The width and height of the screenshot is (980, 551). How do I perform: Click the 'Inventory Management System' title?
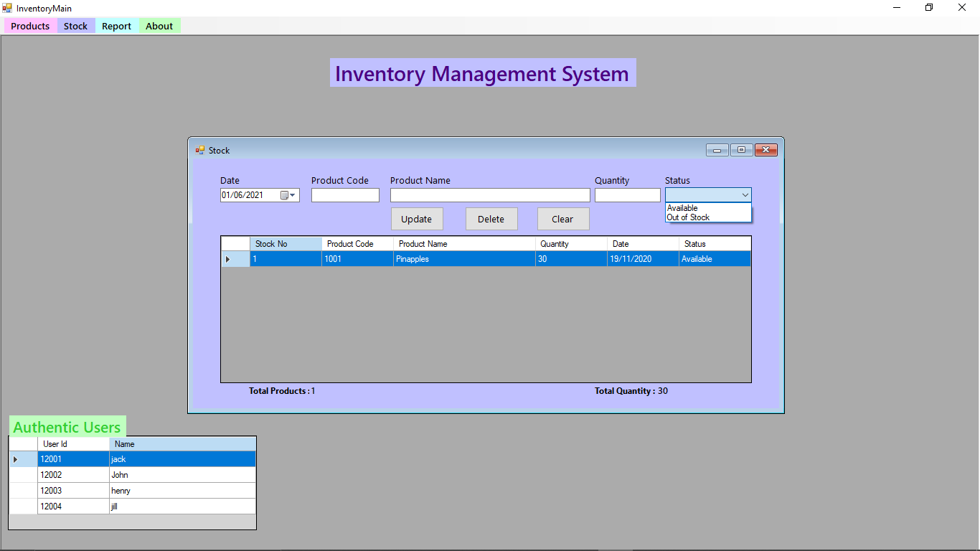(x=482, y=73)
